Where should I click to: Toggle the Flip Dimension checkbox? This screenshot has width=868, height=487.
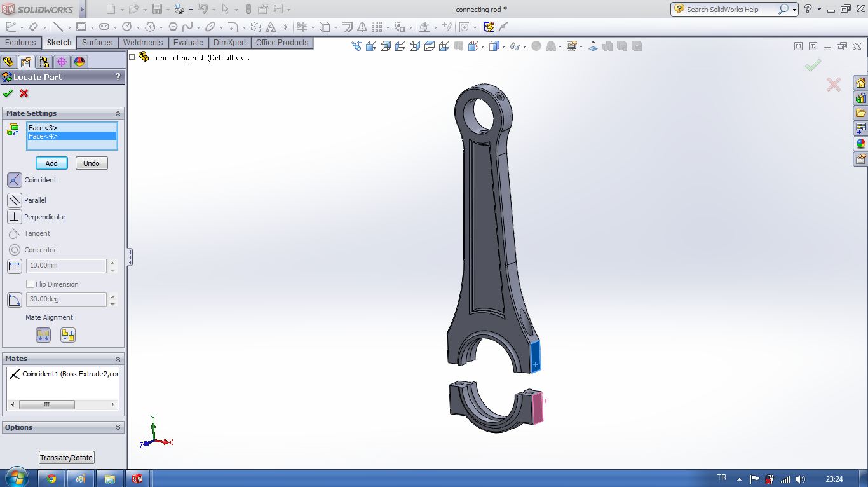point(30,284)
